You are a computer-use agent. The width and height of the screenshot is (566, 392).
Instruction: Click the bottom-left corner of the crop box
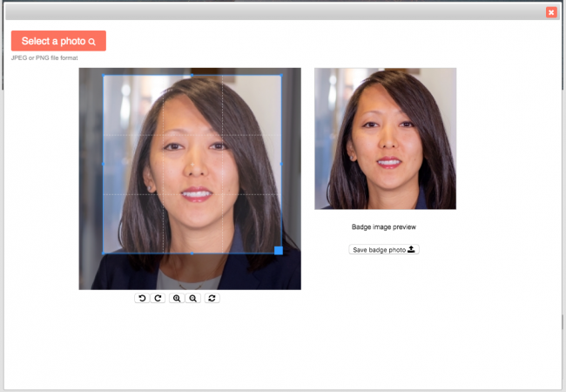[x=104, y=253]
